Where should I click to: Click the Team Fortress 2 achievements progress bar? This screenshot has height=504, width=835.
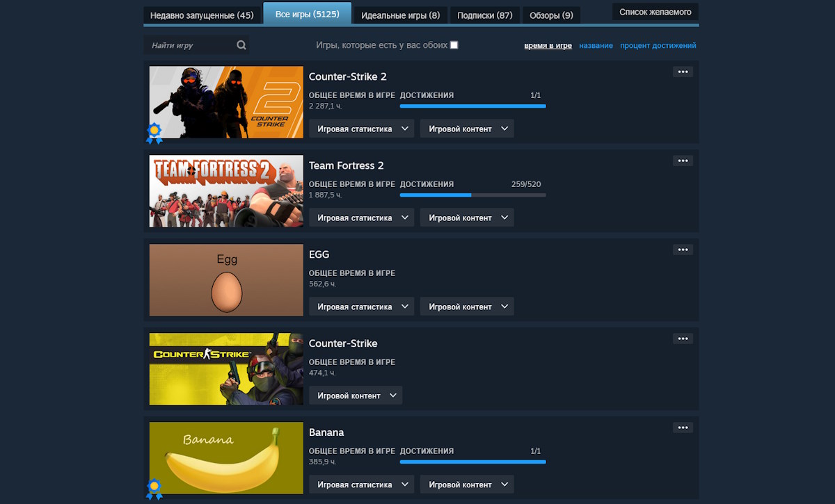[473, 195]
